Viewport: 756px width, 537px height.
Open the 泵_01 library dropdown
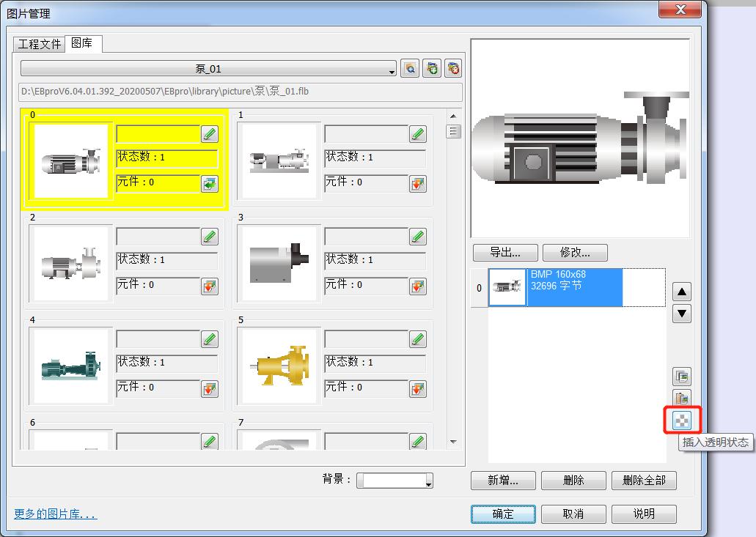click(208, 69)
